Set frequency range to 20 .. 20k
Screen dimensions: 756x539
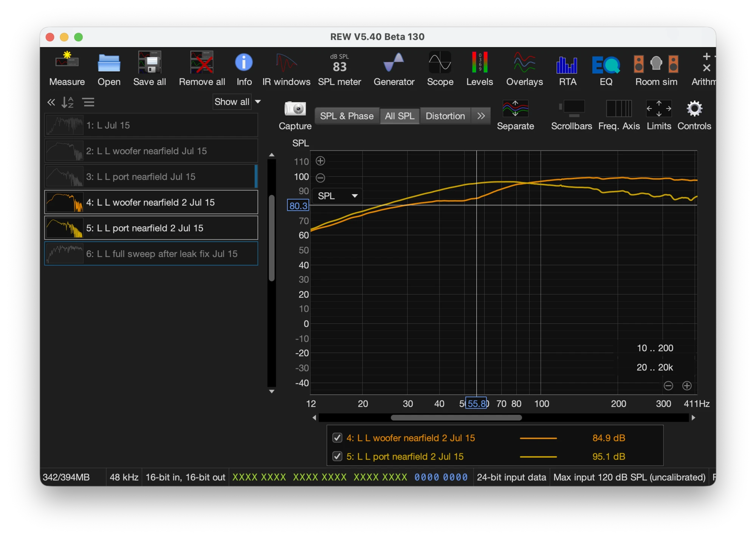pyautogui.click(x=655, y=367)
